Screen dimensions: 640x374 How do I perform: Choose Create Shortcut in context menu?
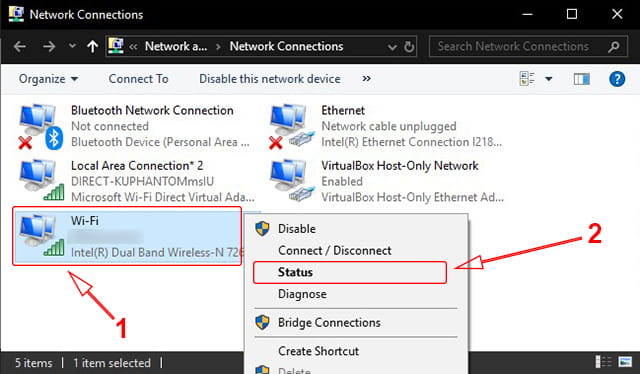pos(318,351)
